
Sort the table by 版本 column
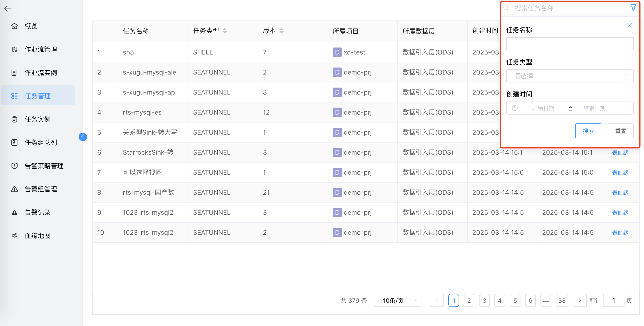point(282,31)
